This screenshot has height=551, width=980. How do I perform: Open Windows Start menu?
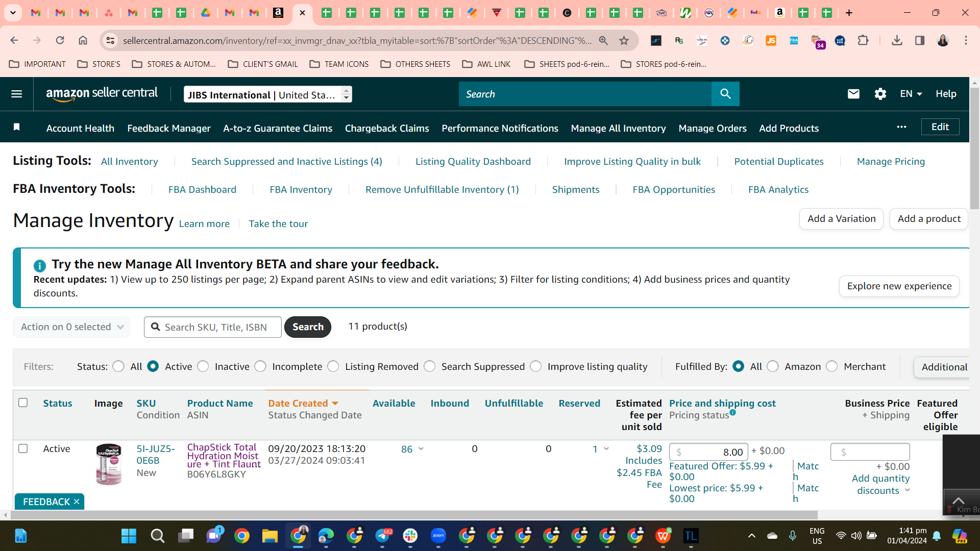point(129,536)
